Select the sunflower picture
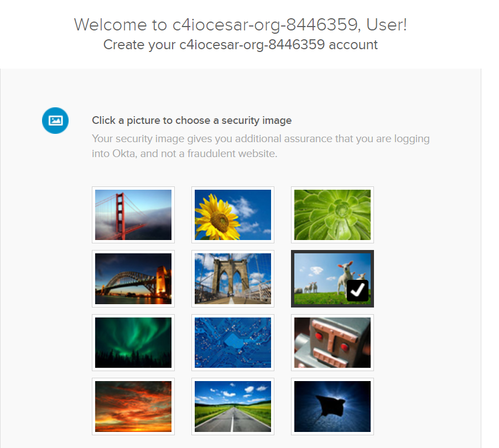 tap(233, 215)
